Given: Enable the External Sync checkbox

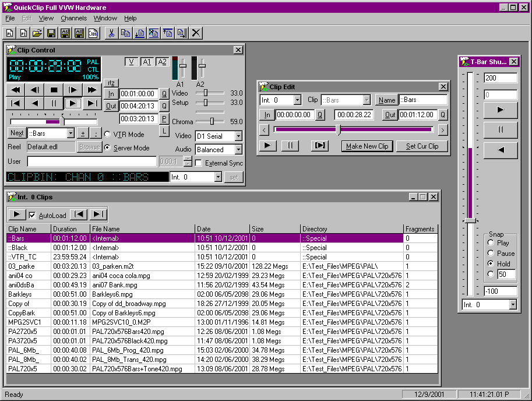Looking at the screenshot, I should [x=199, y=163].
